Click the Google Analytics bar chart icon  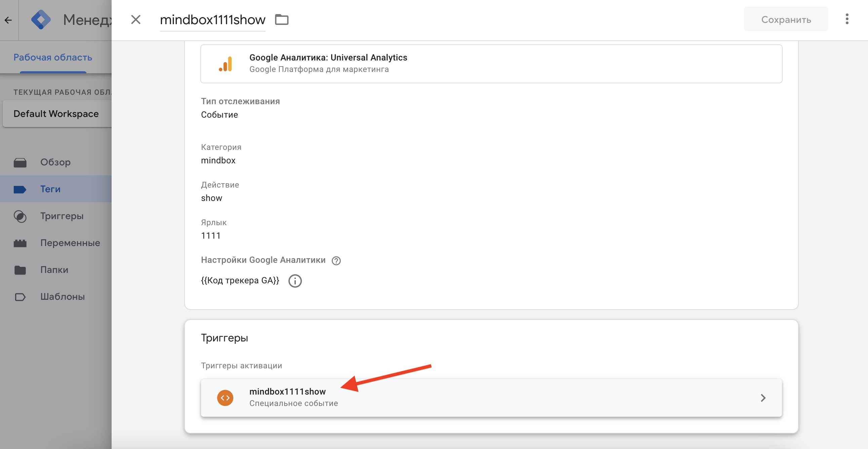(226, 64)
